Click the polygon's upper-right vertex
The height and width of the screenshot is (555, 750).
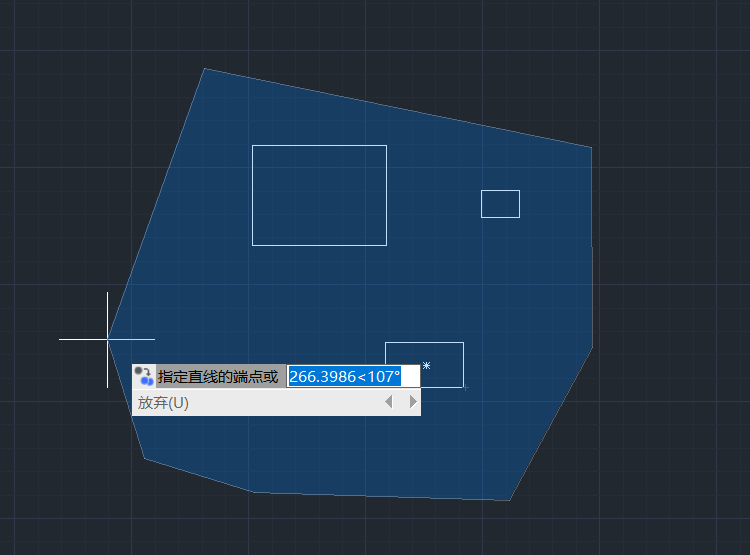591,148
